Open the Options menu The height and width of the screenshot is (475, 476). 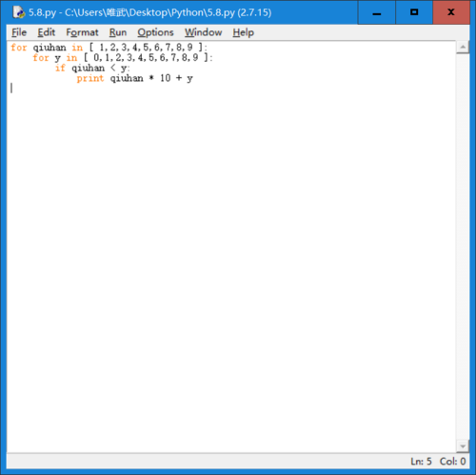[x=155, y=32]
